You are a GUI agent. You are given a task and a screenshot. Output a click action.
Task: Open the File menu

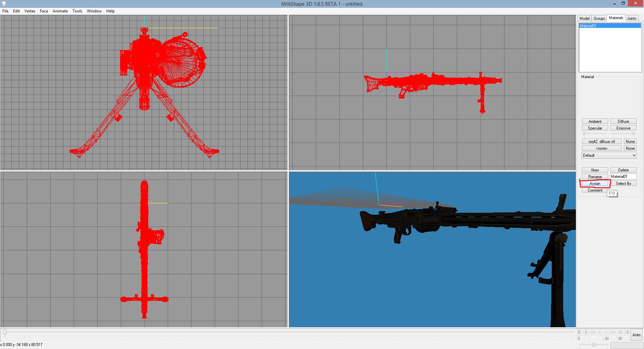click(5, 11)
